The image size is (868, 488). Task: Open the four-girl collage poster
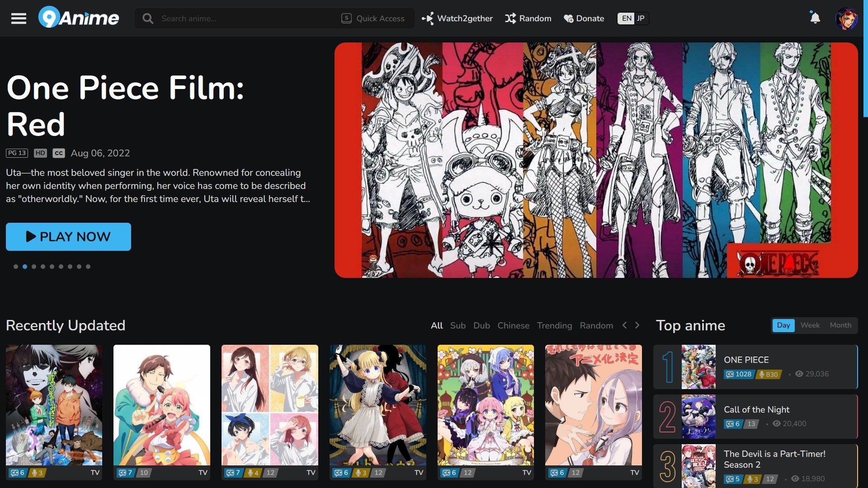tap(270, 405)
